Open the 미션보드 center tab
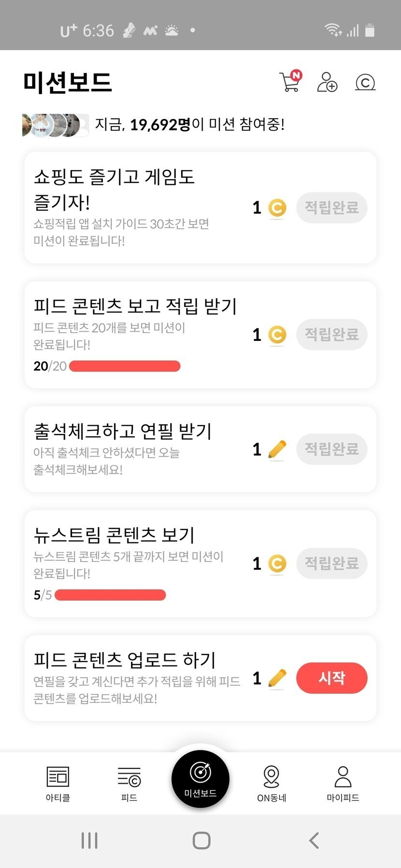The height and width of the screenshot is (868, 401). click(200, 779)
